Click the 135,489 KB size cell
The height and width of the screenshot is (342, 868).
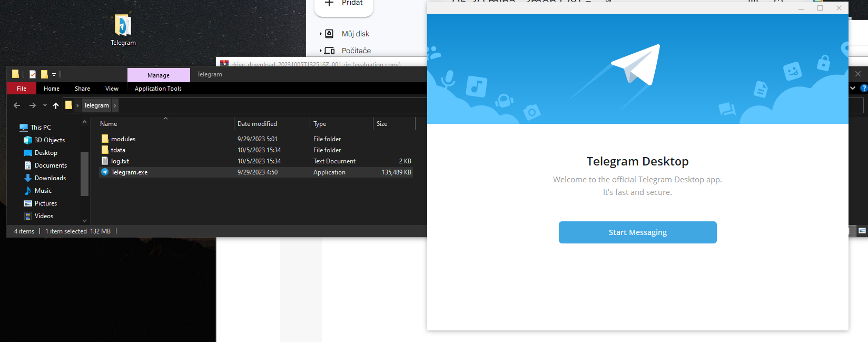[397, 172]
